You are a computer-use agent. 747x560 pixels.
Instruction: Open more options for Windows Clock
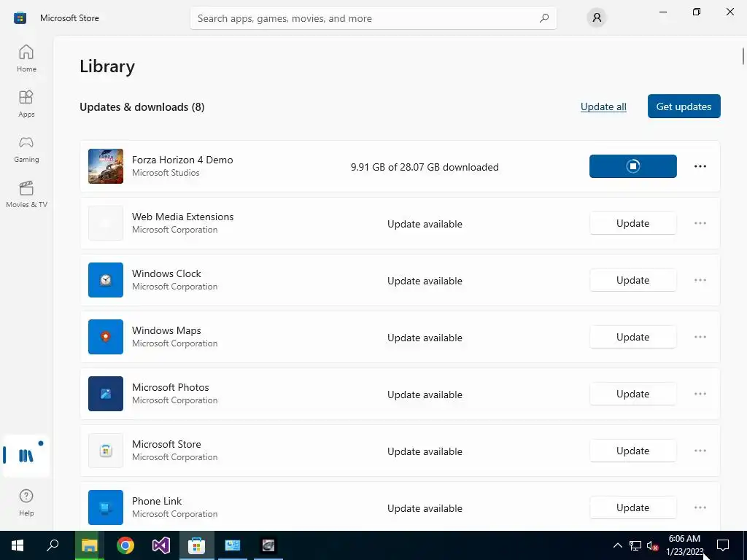tap(700, 280)
